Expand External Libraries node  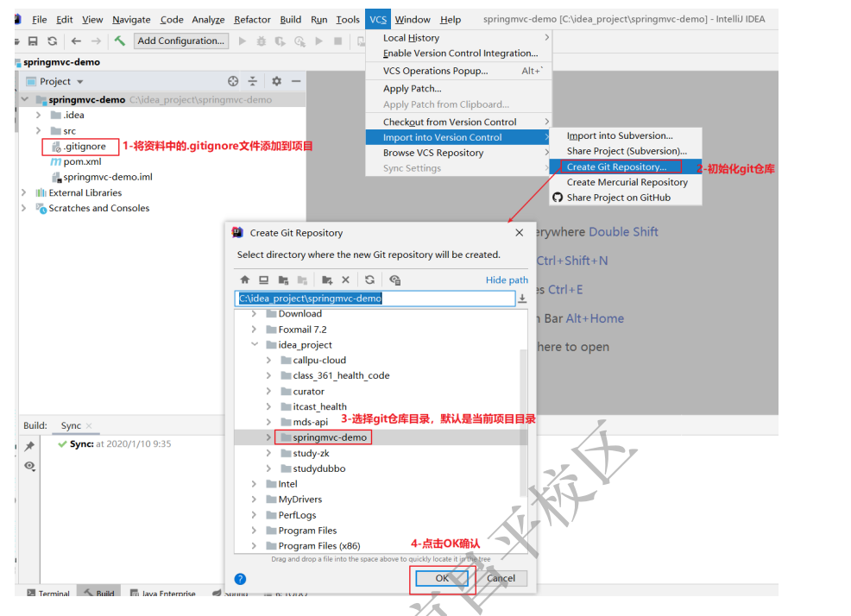23,192
